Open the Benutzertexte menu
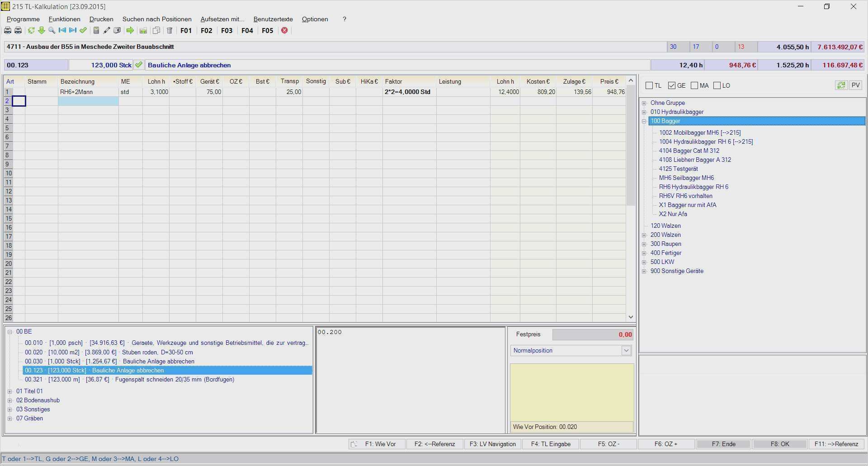 tap(273, 19)
